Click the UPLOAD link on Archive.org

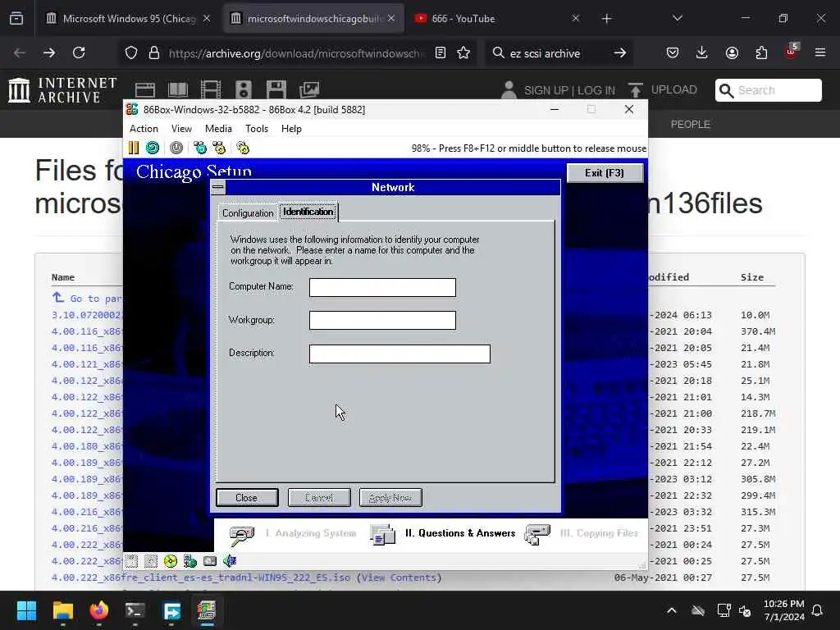[x=663, y=89]
